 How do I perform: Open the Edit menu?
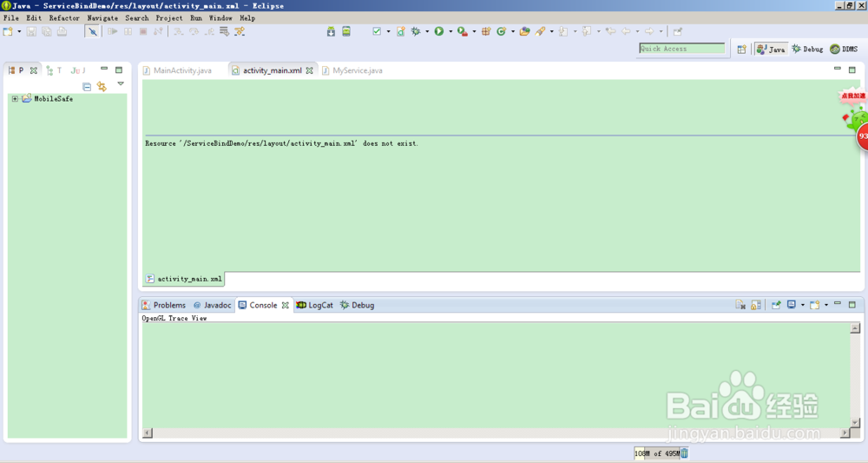pos(34,18)
